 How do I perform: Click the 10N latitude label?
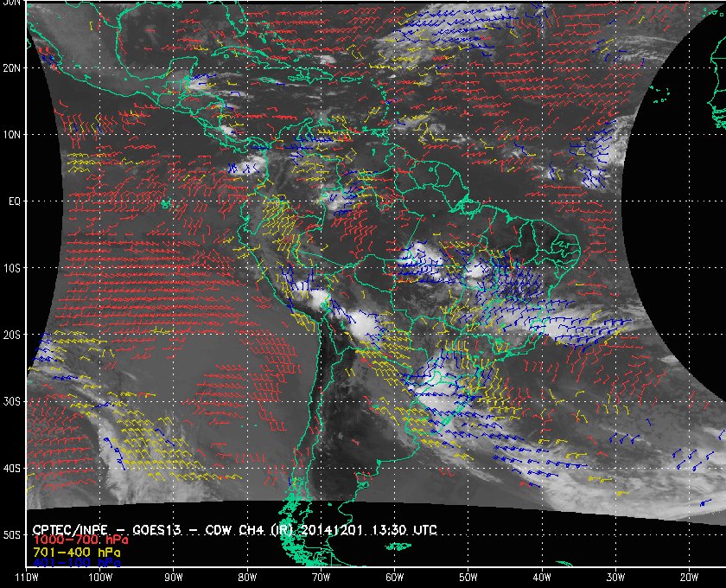[12, 135]
